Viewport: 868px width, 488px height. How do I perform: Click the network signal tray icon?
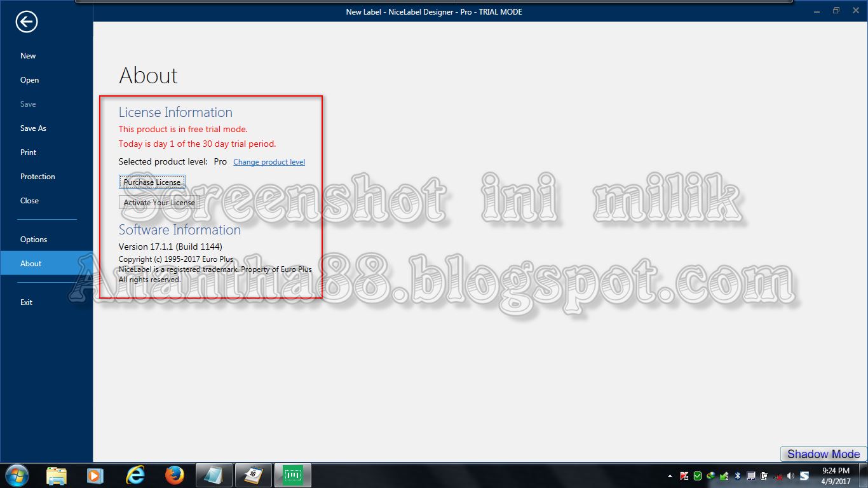778,477
